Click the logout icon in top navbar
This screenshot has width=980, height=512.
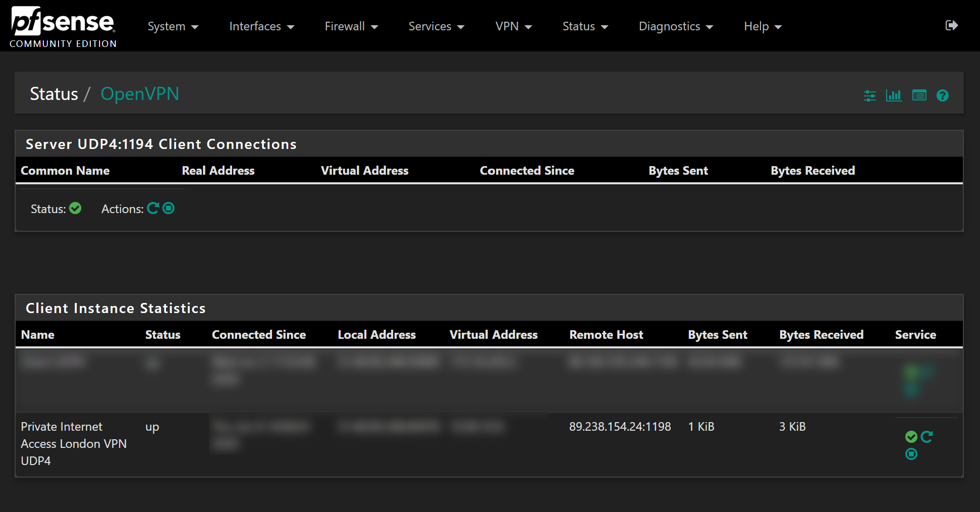point(951,25)
